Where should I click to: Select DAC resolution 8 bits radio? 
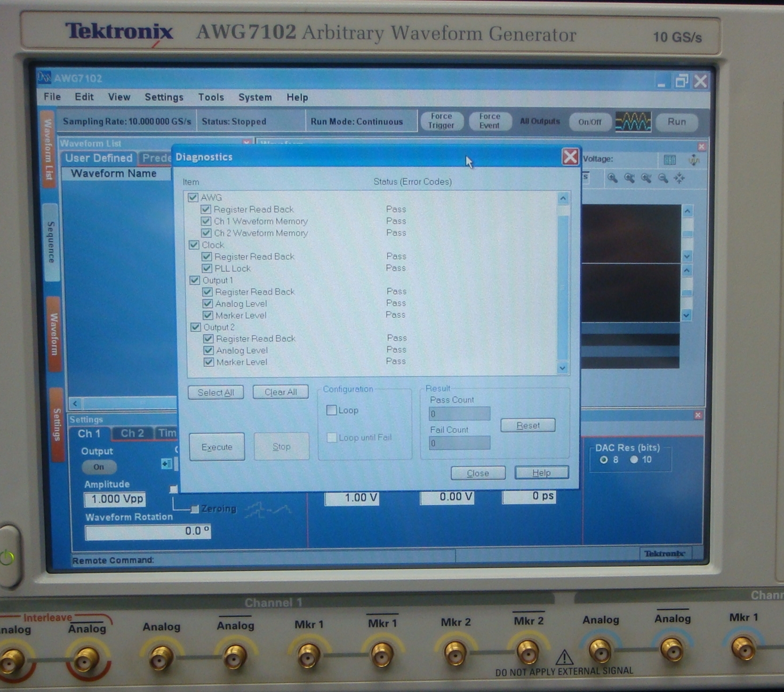(604, 460)
